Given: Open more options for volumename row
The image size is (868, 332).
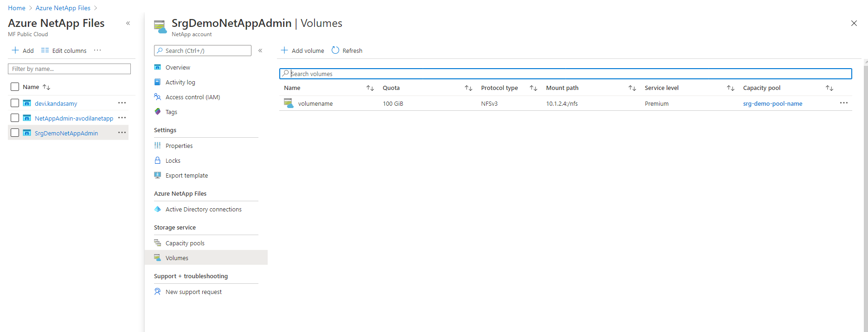Looking at the screenshot, I should (x=843, y=103).
